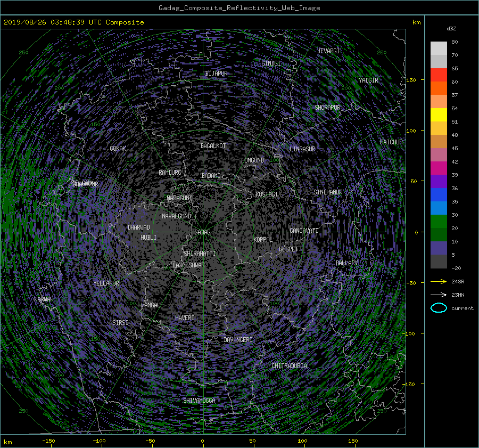The image size is (479, 448).
Task: Click the GOKAK city label
Action: (x=118, y=149)
